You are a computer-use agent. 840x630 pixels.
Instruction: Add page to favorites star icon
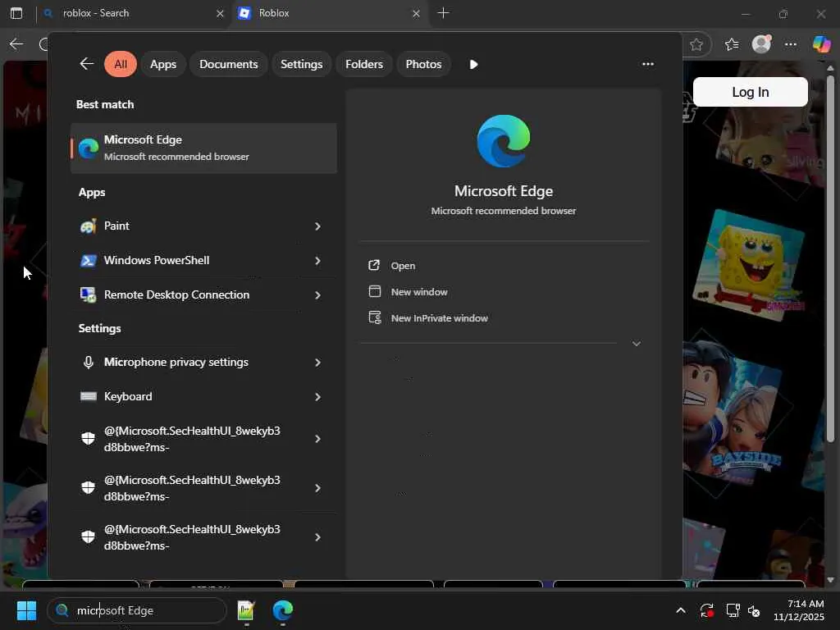point(696,44)
